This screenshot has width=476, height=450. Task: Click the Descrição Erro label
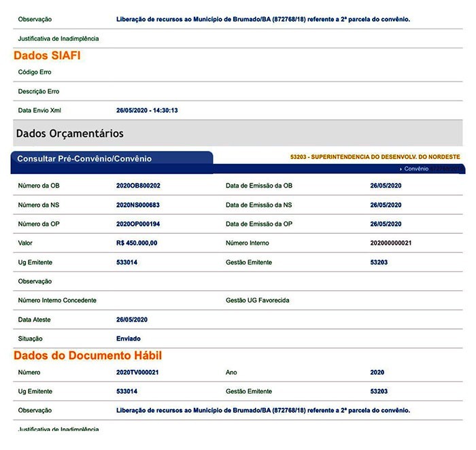point(39,91)
